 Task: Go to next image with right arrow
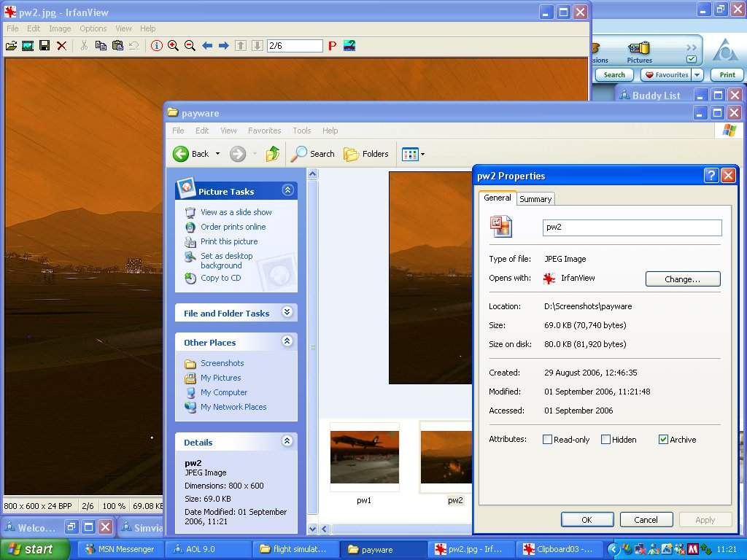(224, 46)
